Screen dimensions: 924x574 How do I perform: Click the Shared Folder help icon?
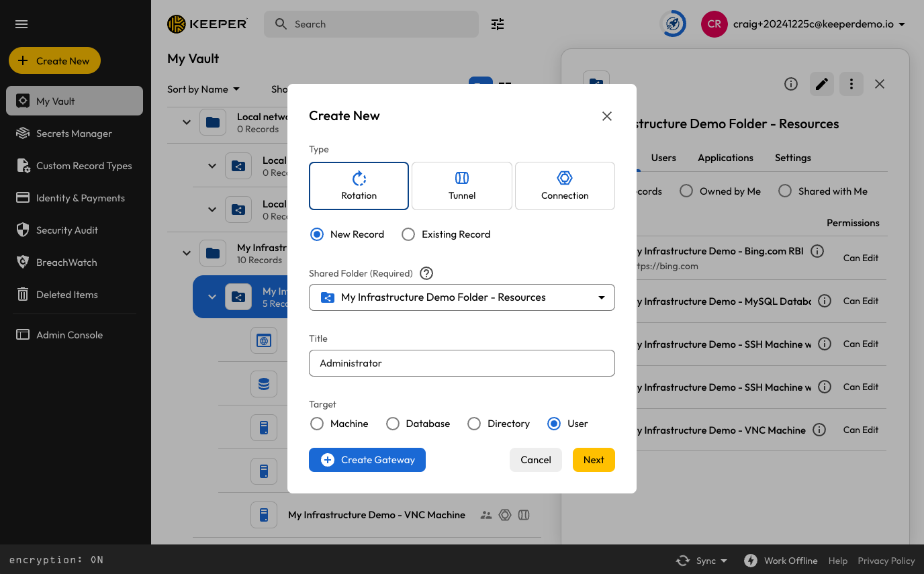[x=426, y=273]
